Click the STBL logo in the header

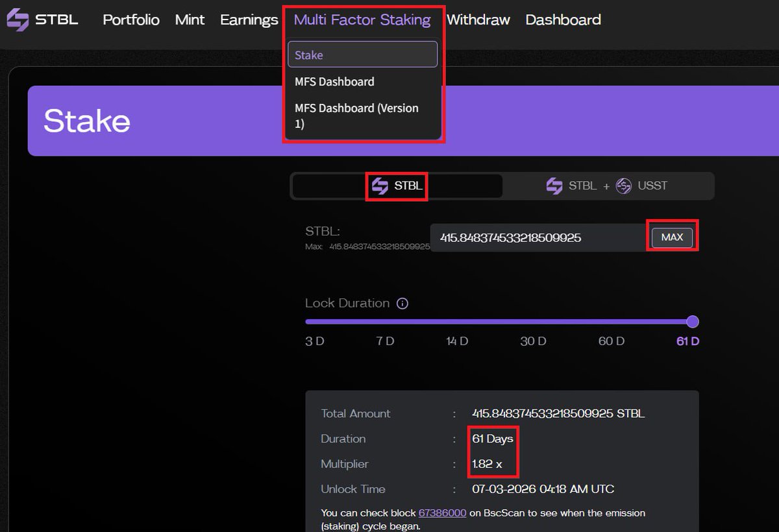(42, 19)
